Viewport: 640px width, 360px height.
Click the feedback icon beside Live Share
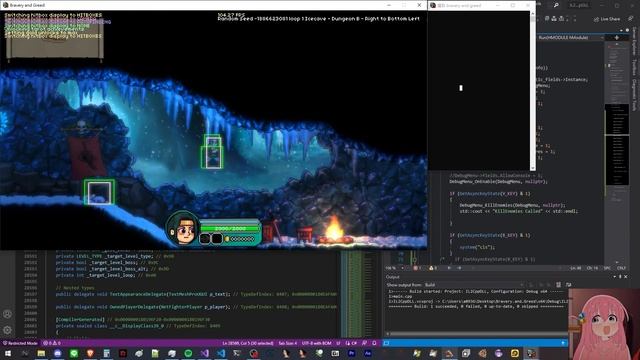coord(631,19)
